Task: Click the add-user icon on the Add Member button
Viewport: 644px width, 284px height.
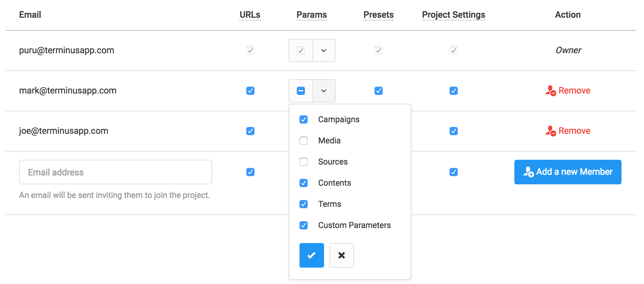Action: click(528, 172)
